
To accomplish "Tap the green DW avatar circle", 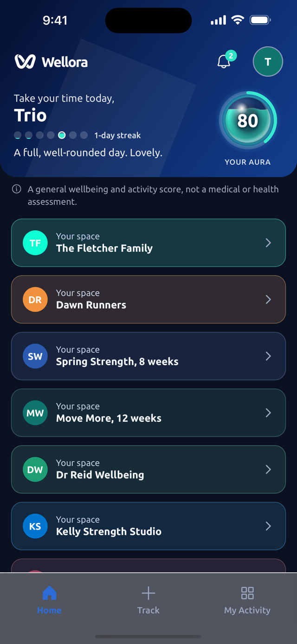I will 35,469.
